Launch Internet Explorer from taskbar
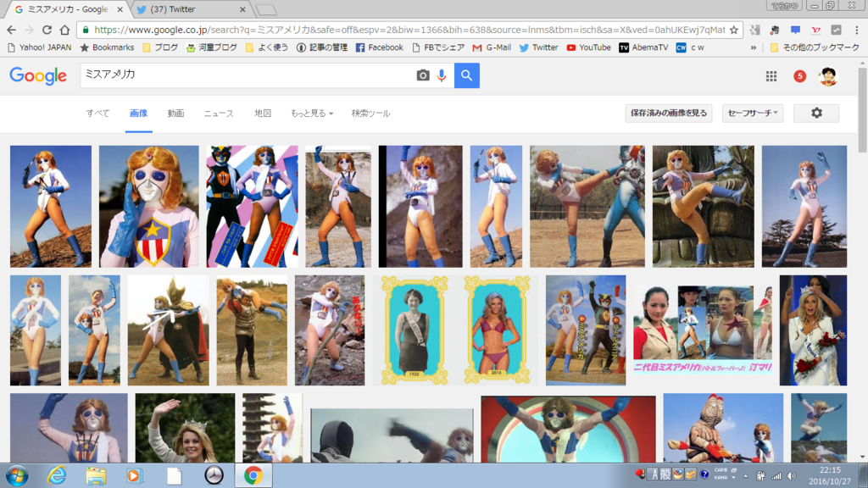 coord(57,476)
